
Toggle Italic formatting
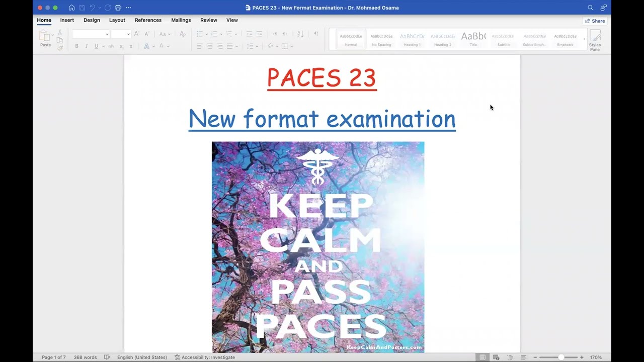click(86, 46)
